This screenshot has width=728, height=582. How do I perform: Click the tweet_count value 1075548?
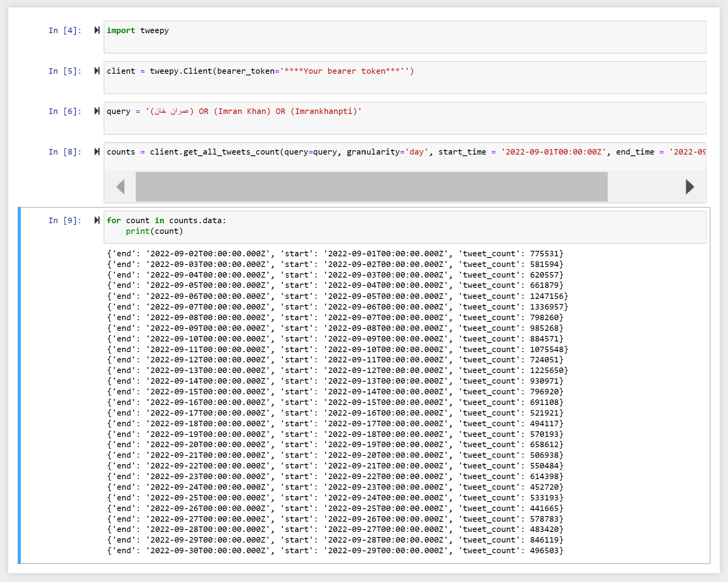[x=546, y=349]
